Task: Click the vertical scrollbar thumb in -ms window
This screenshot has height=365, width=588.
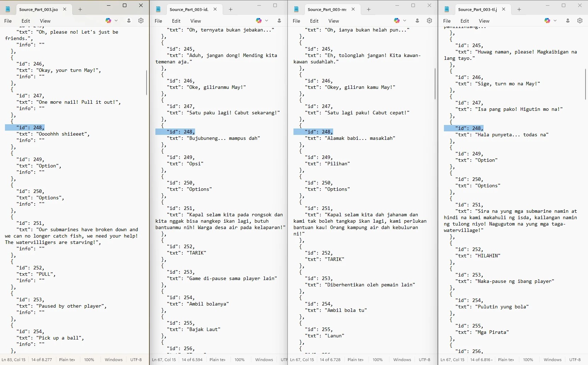Action: coord(435,84)
